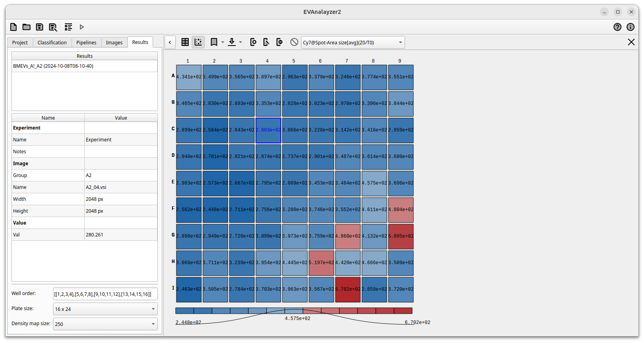Viewport: 644px width, 343px height.
Task: Select highlighted well C4 2.803e+02
Action: pyautogui.click(x=268, y=130)
